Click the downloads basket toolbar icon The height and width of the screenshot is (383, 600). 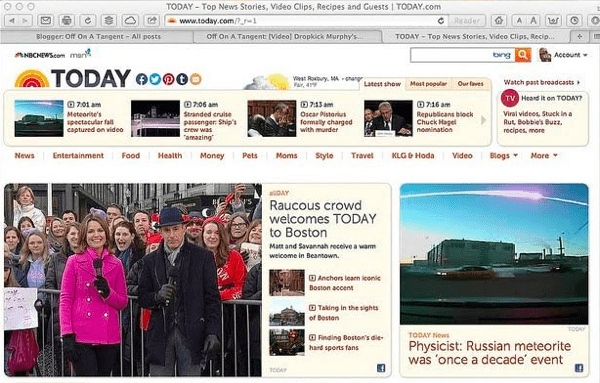pos(553,21)
